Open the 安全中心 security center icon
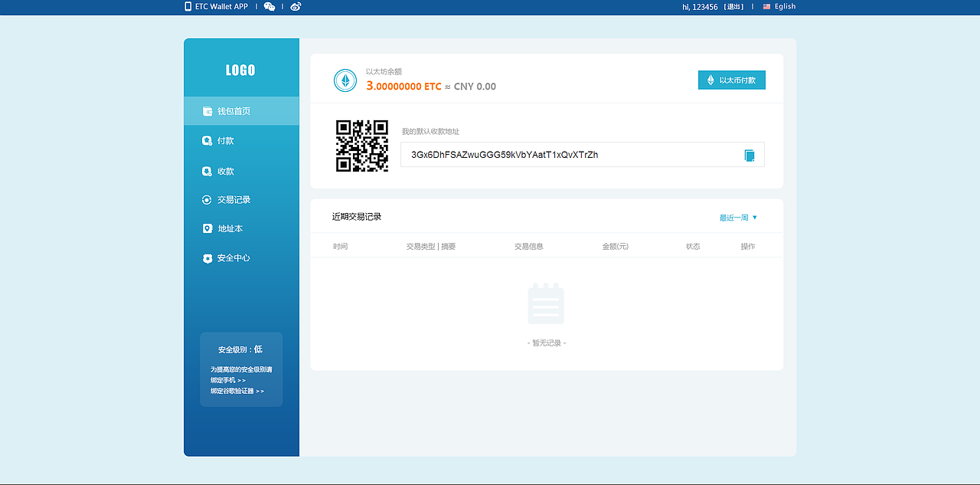Viewport: 980px width, 485px height. pos(207,257)
